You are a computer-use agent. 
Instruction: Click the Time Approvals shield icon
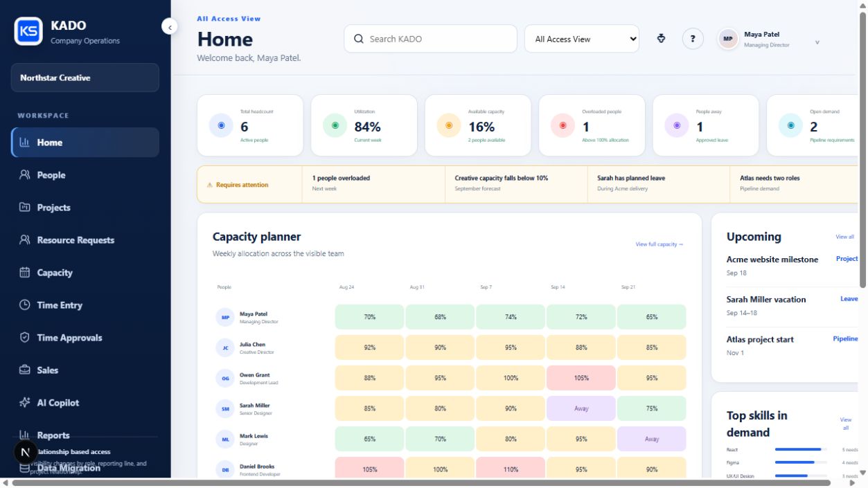25,337
